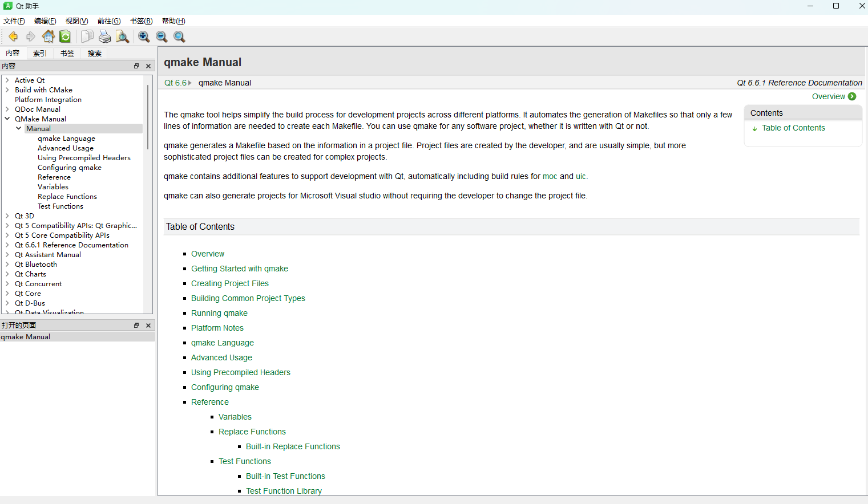The width and height of the screenshot is (868, 504).
Task: Open the 文件(F) menu
Action: [x=14, y=21]
